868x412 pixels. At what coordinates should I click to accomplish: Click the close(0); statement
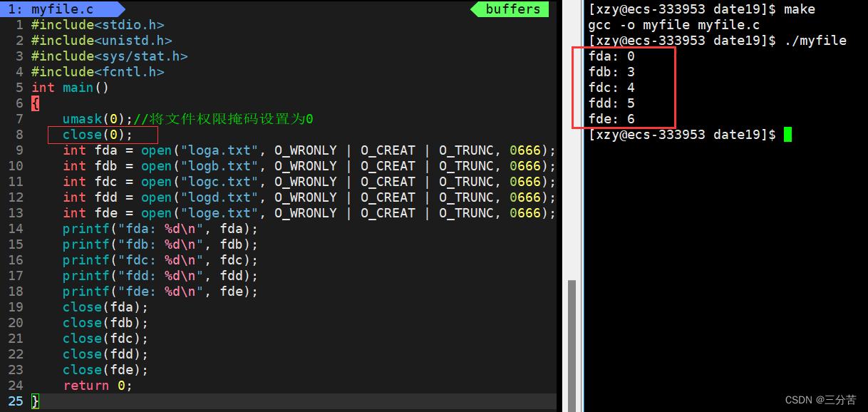pyautogui.click(x=98, y=135)
